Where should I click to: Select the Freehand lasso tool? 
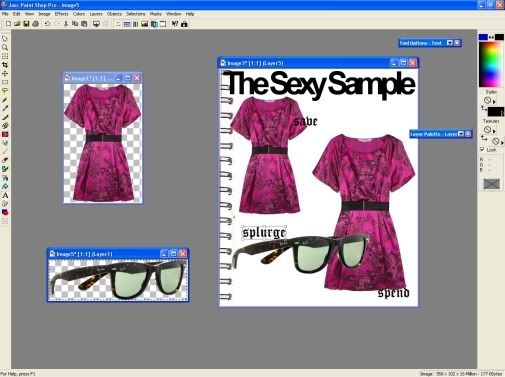pos(5,91)
